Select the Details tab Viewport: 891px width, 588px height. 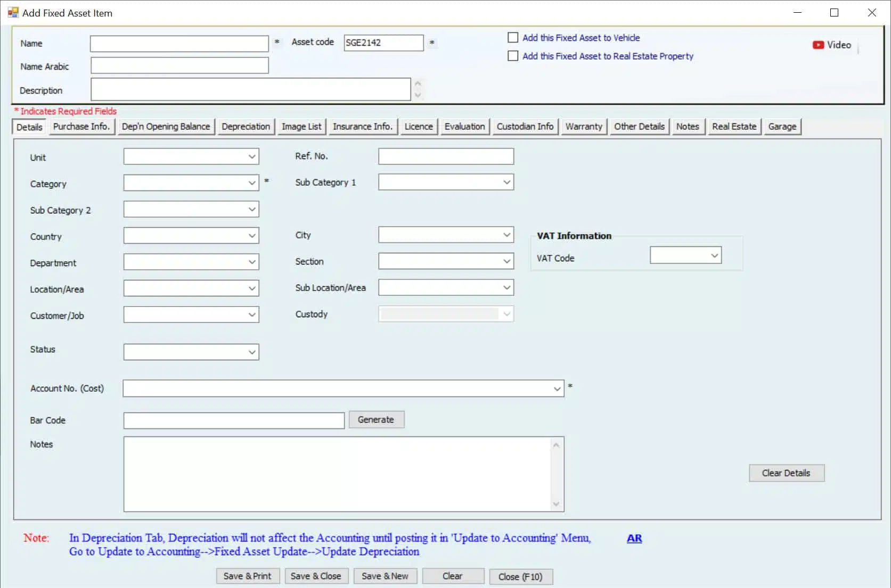[29, 127]
